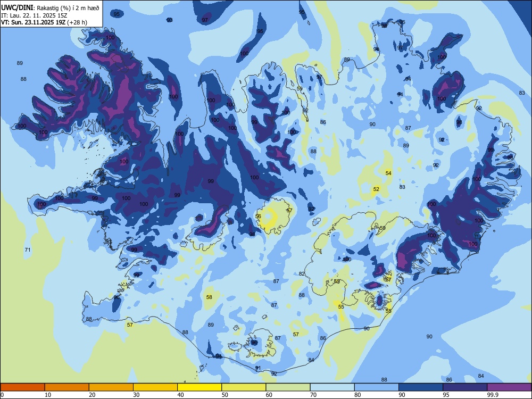
Task: Click the '56' value on the yellow glacier area
Action: 258,216
